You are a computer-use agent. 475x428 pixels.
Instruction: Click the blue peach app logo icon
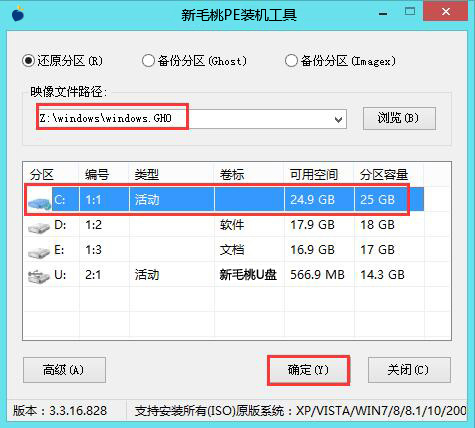[x=18, y=14]
